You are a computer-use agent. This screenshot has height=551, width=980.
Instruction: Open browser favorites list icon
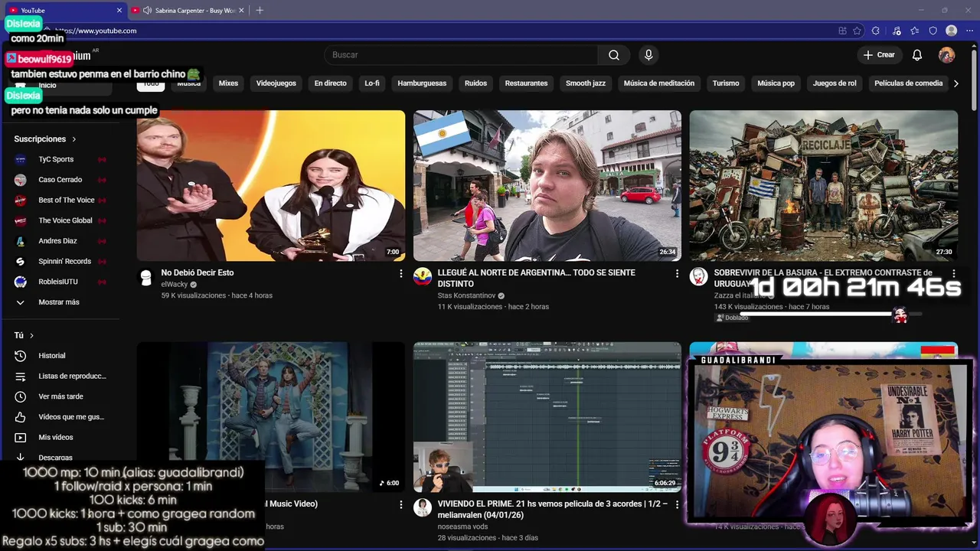[915, 31]
